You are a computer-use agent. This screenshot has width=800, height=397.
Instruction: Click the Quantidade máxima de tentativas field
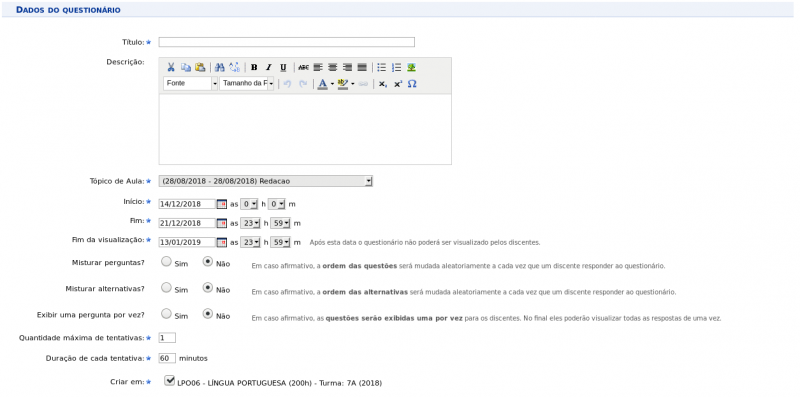[167, 338]
